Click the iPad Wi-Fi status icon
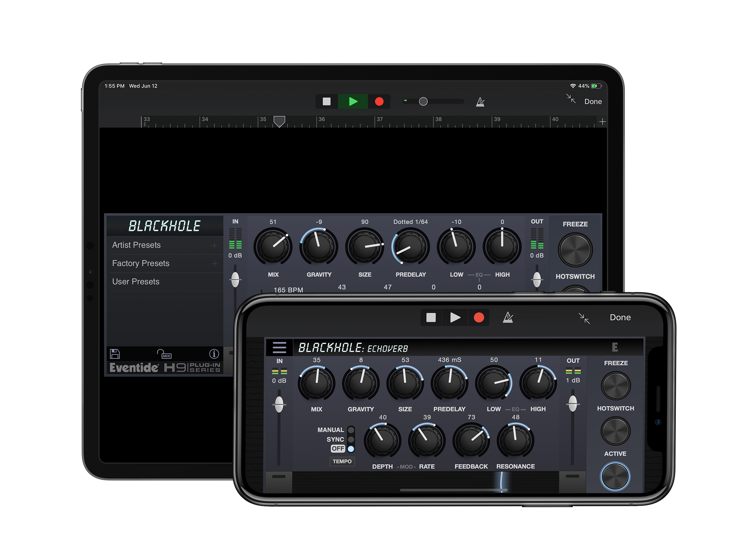 click(x=573, y=86)
